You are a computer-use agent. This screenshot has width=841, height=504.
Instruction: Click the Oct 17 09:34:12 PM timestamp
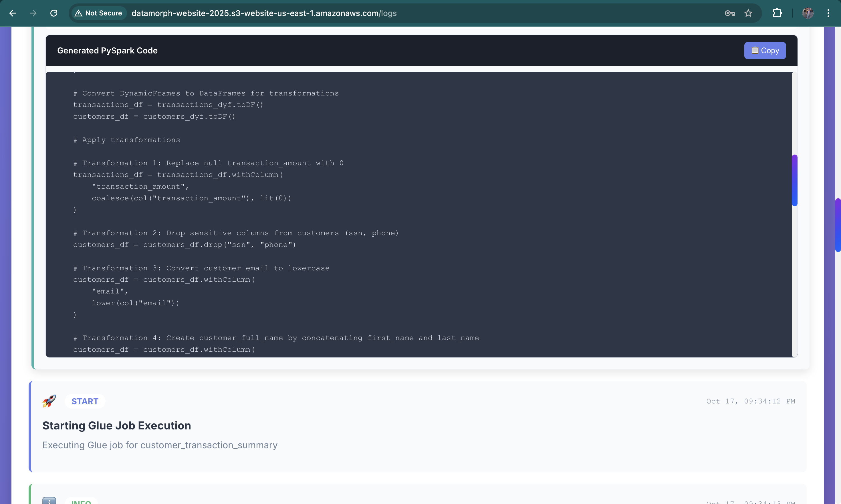751,401
